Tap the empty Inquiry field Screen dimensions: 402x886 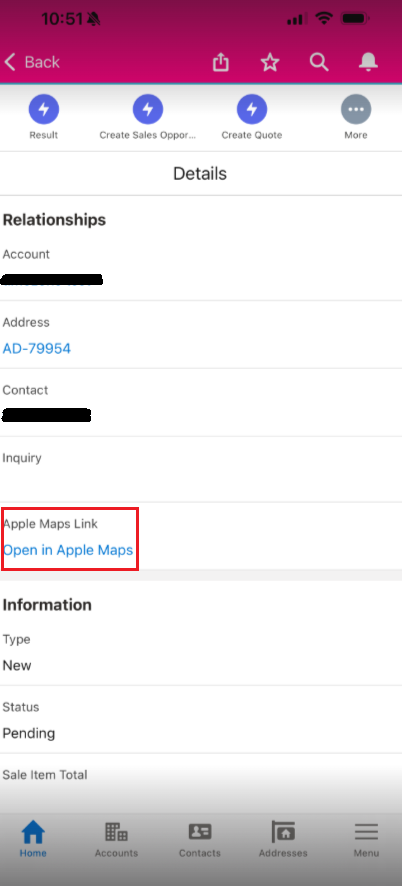[201, 469]
